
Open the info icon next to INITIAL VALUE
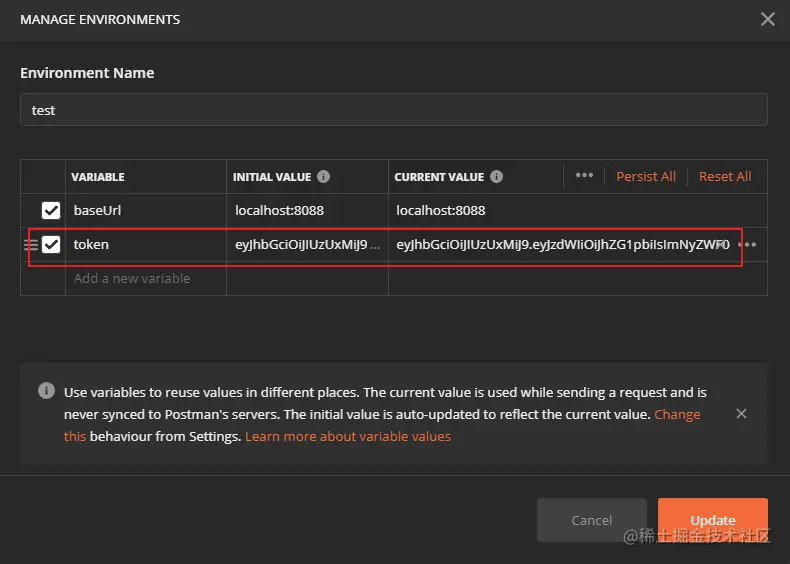pyautogui.click(x=323, y=176)
